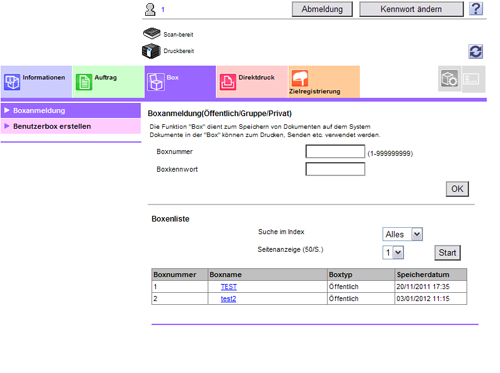Click the (1-999999999) range hint

(390, 154)
